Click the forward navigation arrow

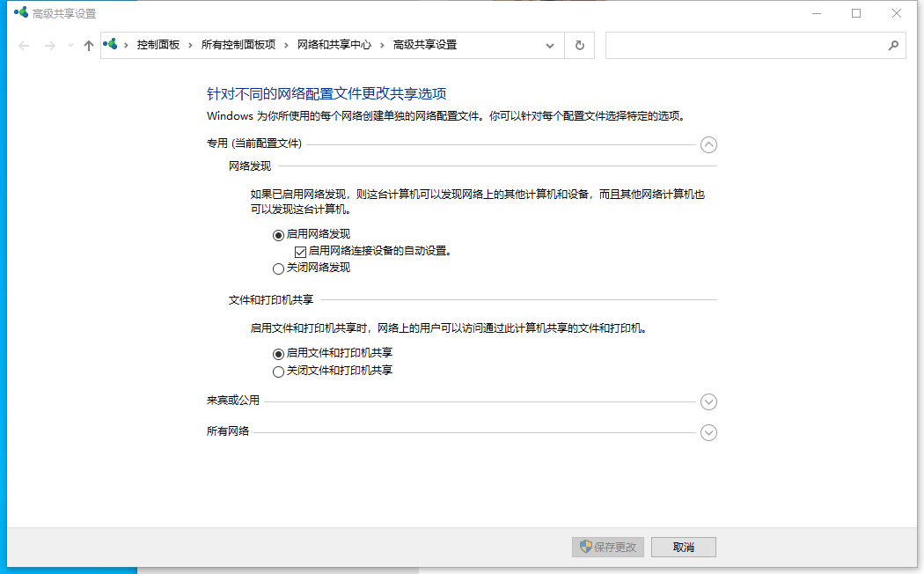[x=50, y=46]
